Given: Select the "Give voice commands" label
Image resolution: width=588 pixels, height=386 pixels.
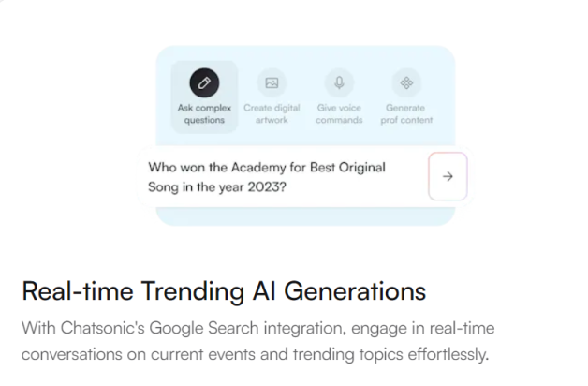Looking at the screenshot, I should (339, 113).
